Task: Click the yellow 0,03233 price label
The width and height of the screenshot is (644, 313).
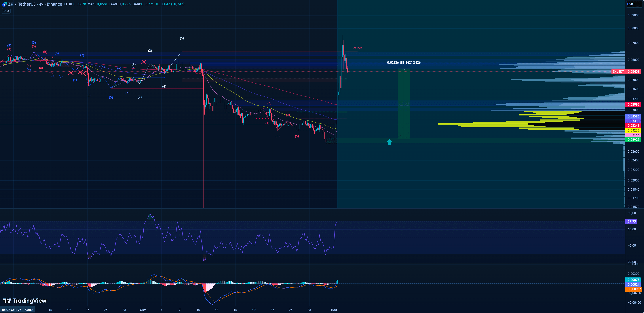Action: [633, 130]
